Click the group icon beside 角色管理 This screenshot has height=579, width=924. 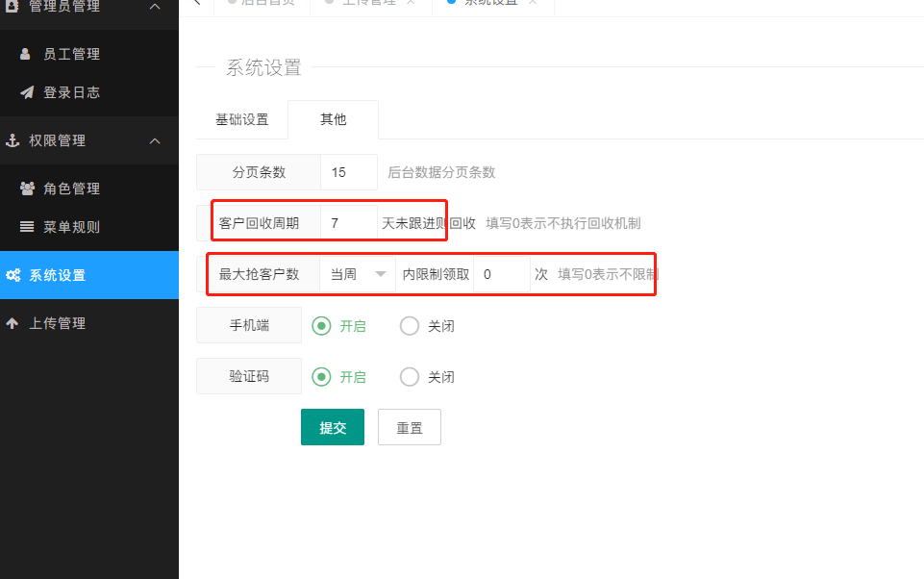click(x=27, y=189)
